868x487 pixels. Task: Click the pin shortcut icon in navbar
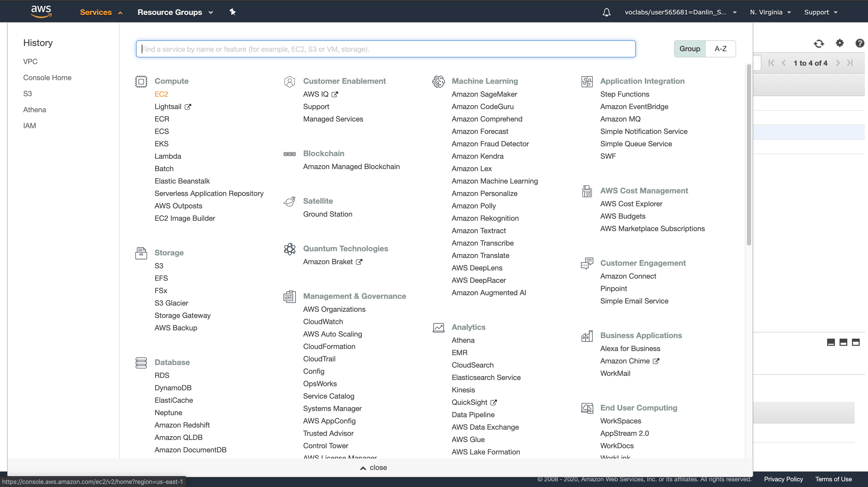pos(232,12)
